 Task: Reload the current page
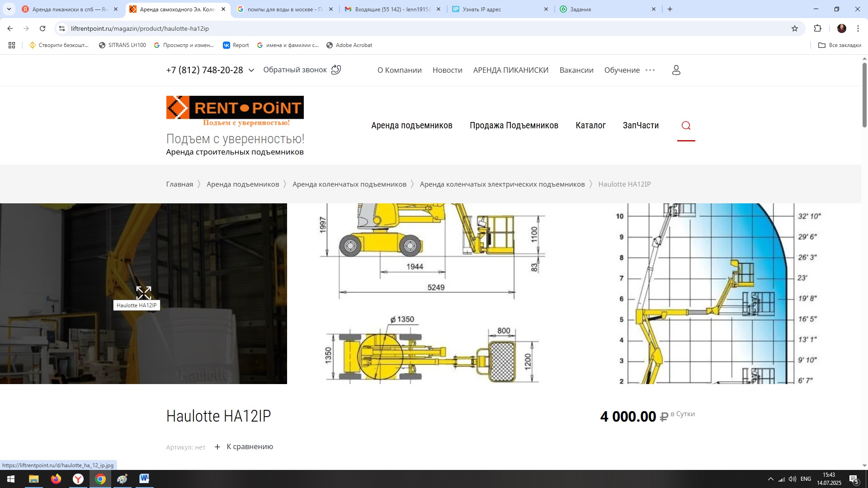pyautogui.click(x=42, y=28)
